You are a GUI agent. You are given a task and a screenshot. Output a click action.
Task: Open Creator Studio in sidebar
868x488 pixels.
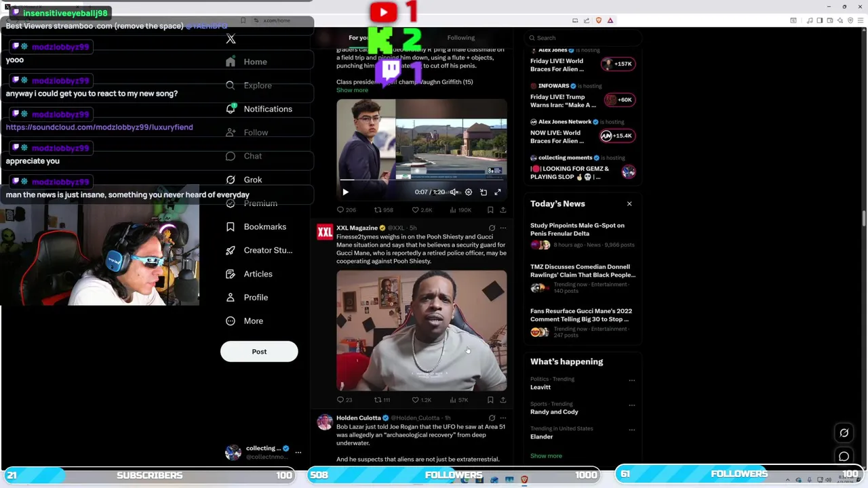click(259, 250)
